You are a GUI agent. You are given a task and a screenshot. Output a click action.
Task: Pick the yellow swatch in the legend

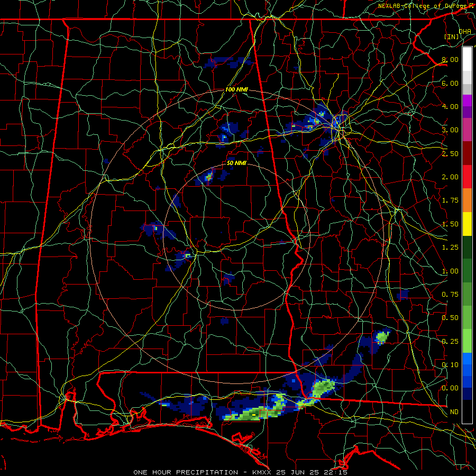[467, 224]
